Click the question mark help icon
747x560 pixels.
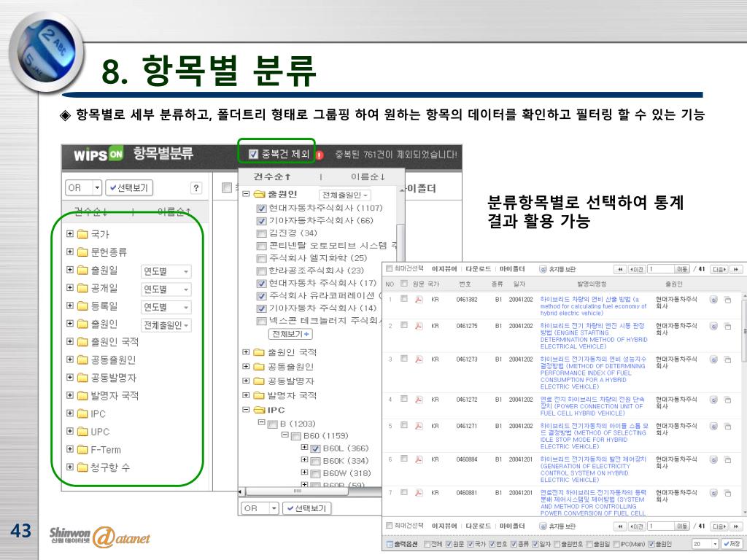coord(196,187)
